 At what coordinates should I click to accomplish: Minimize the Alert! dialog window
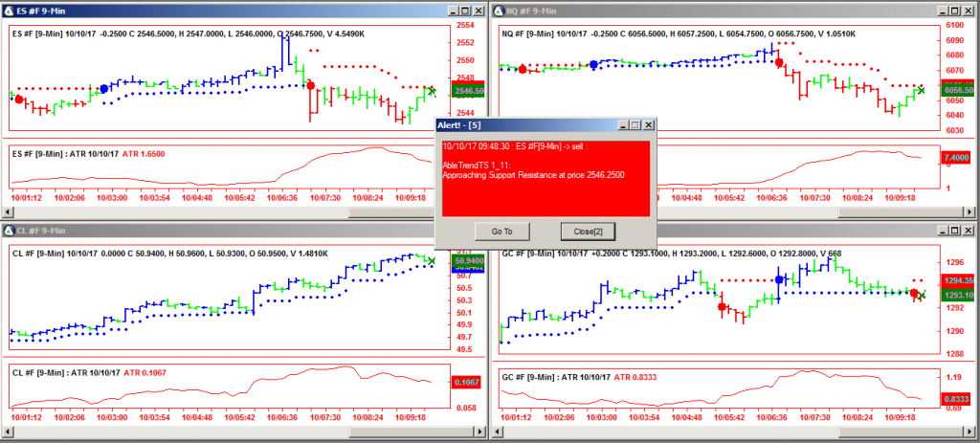623,125
